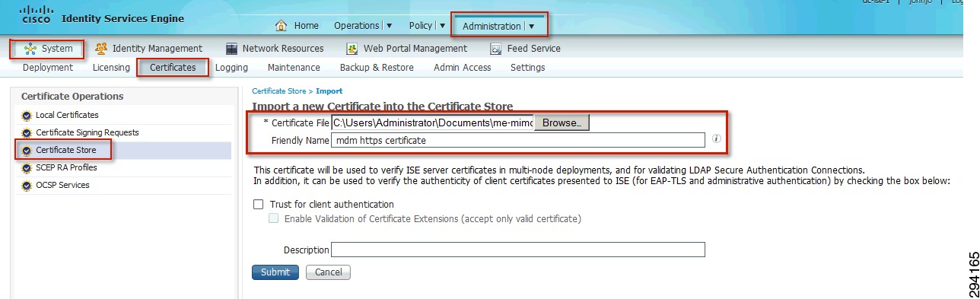Viewport: 980px width, 299px height.
Task: Click the Identity Management people icon
Action: tap(101, 49)
